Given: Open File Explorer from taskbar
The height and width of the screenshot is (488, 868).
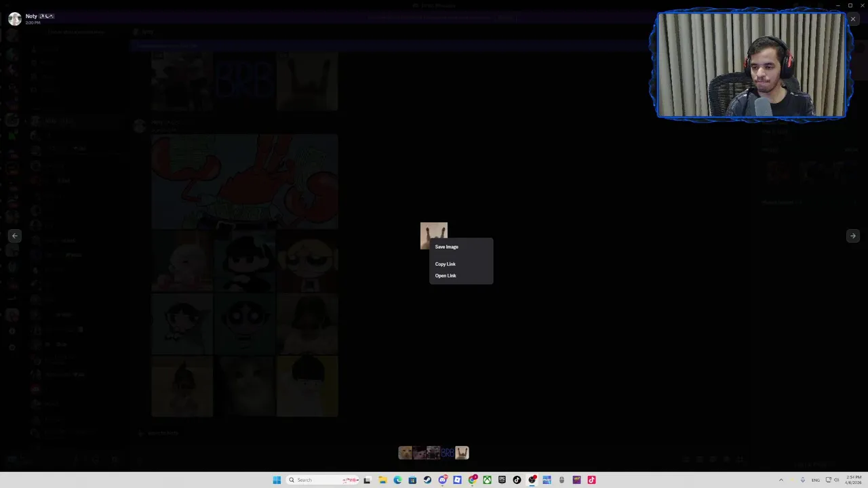Looking at the screenshot, I should pos(382,480).
